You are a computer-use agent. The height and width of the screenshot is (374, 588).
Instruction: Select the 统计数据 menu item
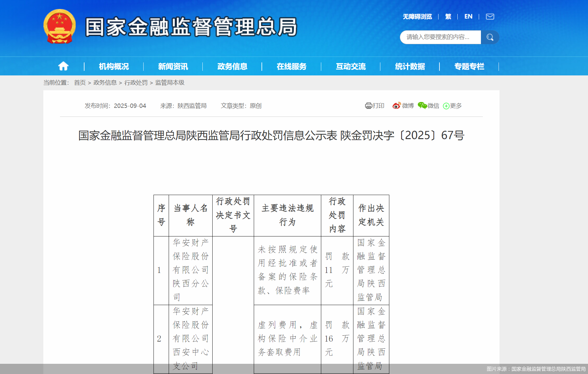tap(410, 66)
